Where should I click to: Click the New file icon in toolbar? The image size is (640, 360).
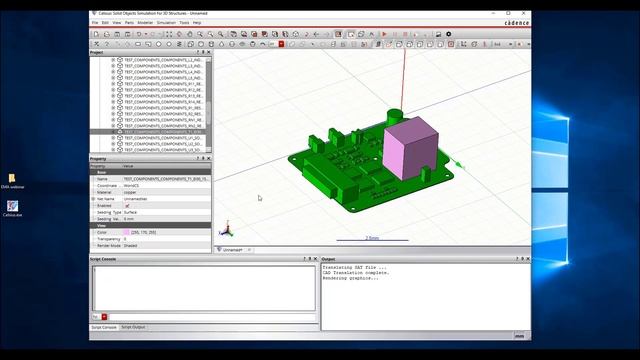[x=96, y=34]
